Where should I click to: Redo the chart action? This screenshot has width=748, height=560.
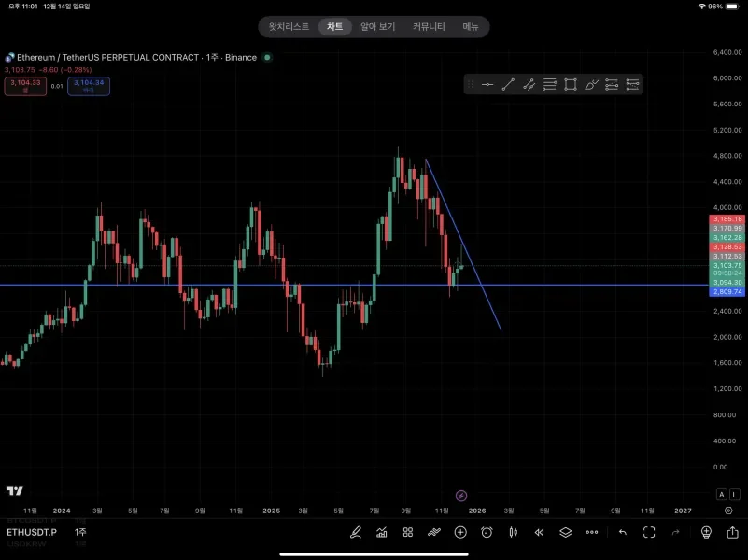coord(675,532)
